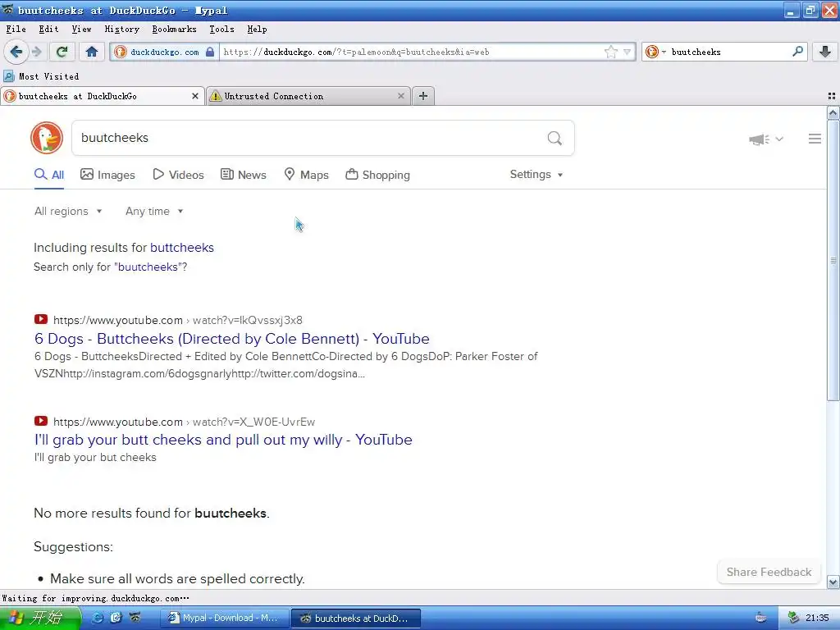840x630 pixels.
Task: Select the All results tab
Action: tap(49, 175)
